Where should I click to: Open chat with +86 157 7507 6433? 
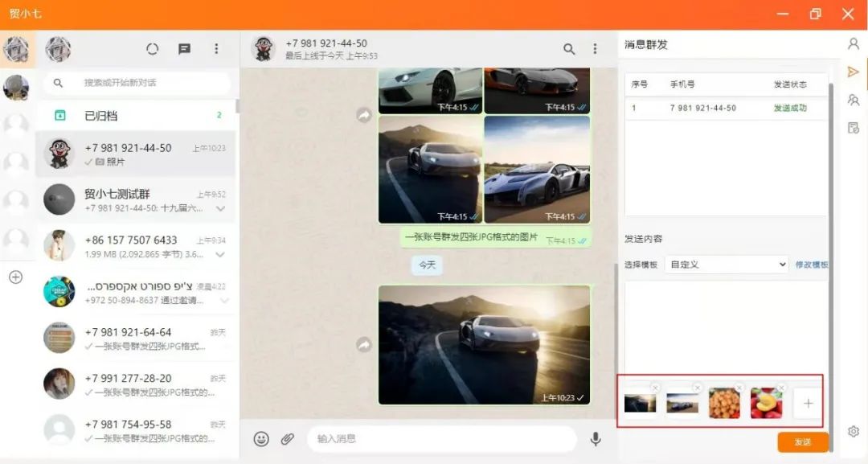tap(136, 246)
